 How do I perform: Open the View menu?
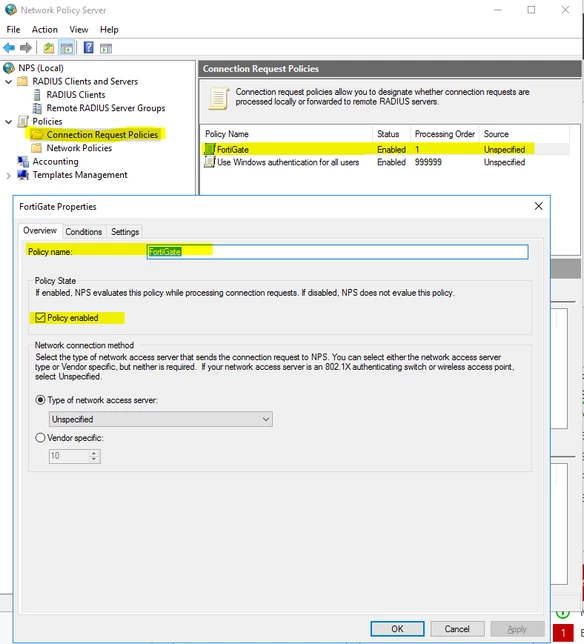[x=78, y=30]
